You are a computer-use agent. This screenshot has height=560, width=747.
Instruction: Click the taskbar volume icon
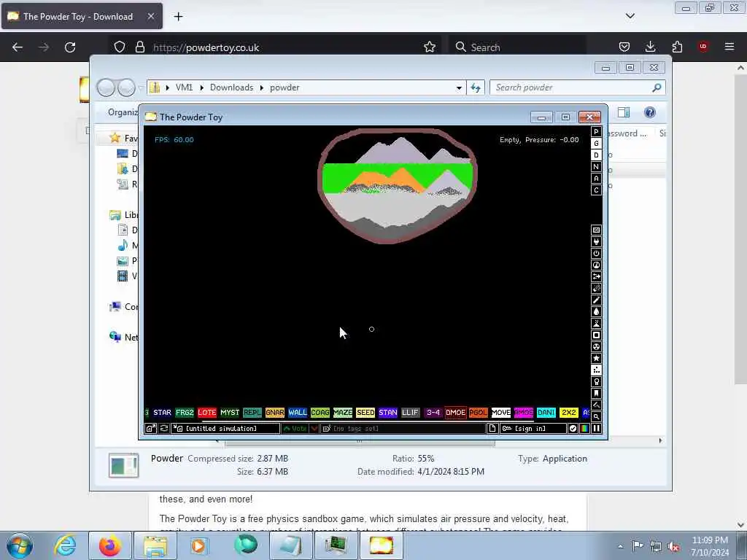pos(674,546)
